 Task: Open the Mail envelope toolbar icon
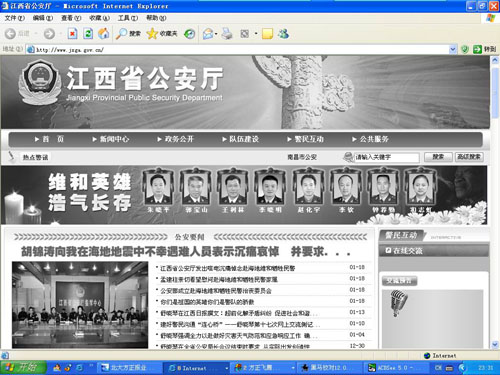[x=208, y=33]
